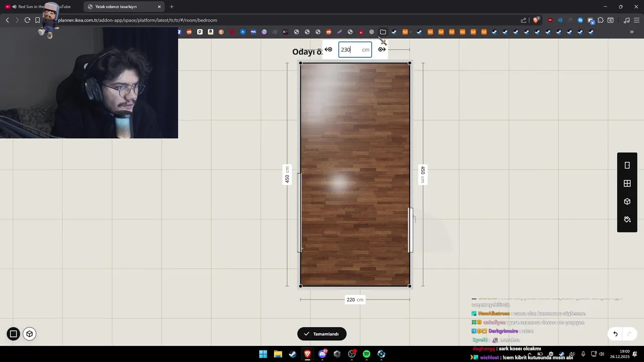Click the 230 cm width input field
644x362 pixels.
point(355,49)
